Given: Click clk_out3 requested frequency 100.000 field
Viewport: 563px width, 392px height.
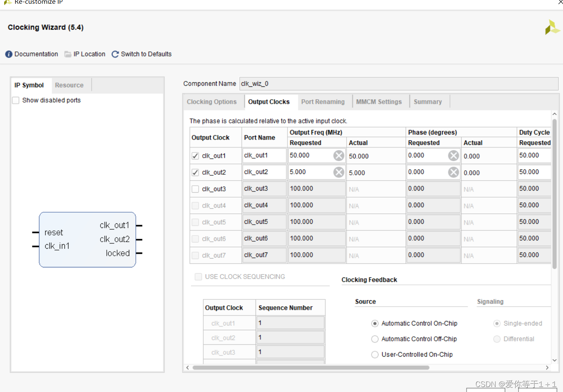Looking at the screenshot, I should 317,189.
